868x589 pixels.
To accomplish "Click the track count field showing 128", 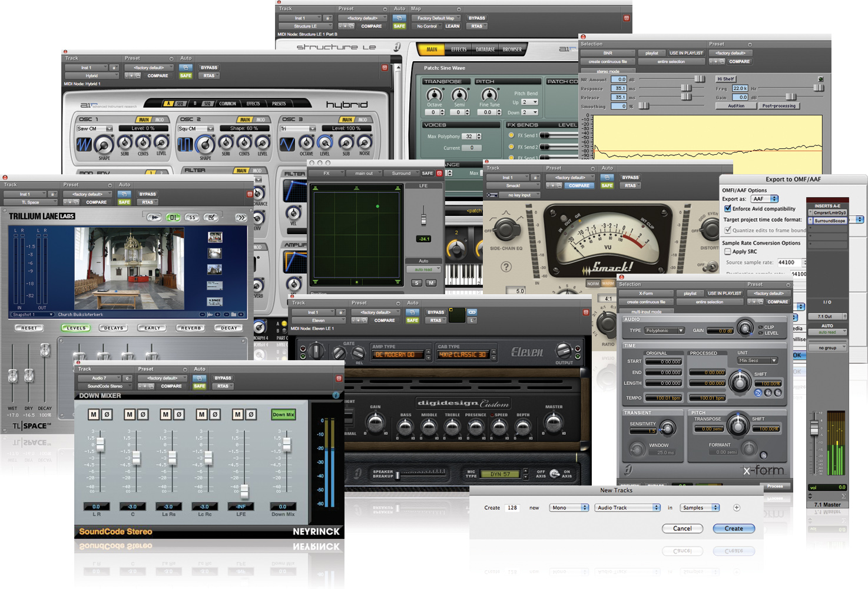I will click(x=512, y=508).
